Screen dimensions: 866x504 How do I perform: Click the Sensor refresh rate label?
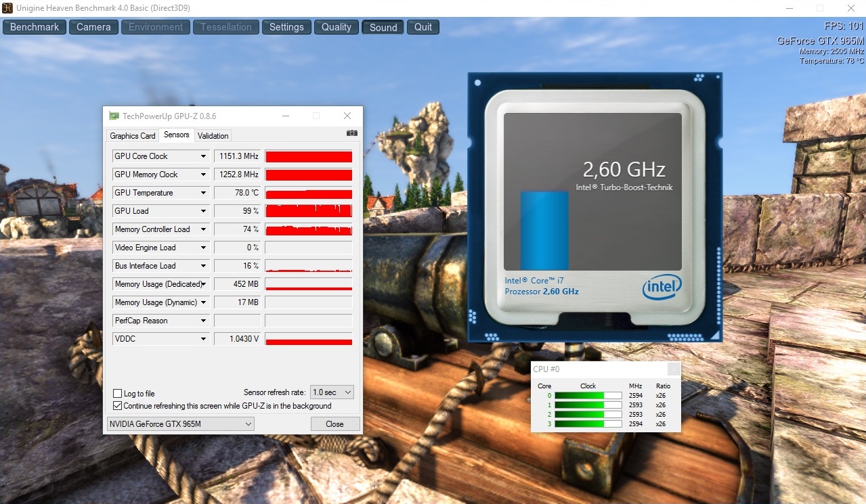pyautogui.click(x=274, y=392)
